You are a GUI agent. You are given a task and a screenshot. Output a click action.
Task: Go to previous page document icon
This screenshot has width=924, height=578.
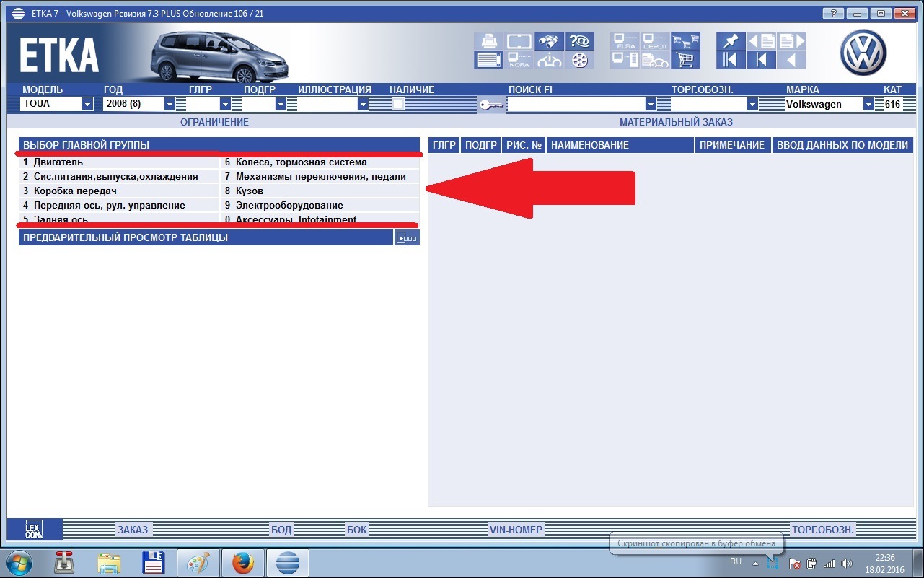(761, 41)
